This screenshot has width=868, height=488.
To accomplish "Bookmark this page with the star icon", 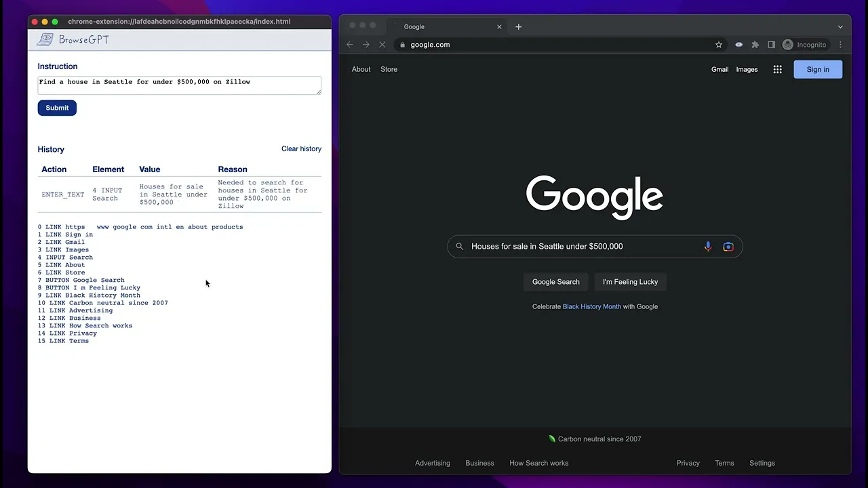I will 719,45.
